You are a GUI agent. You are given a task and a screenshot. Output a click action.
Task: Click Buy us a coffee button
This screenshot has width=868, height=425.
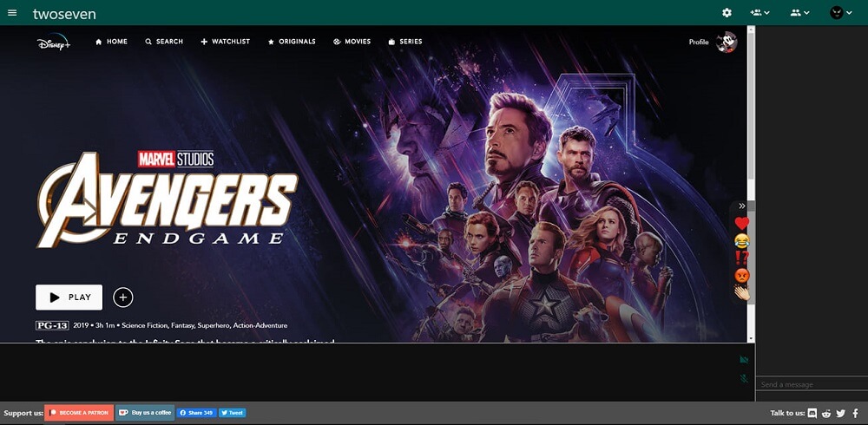coord(146,413)
